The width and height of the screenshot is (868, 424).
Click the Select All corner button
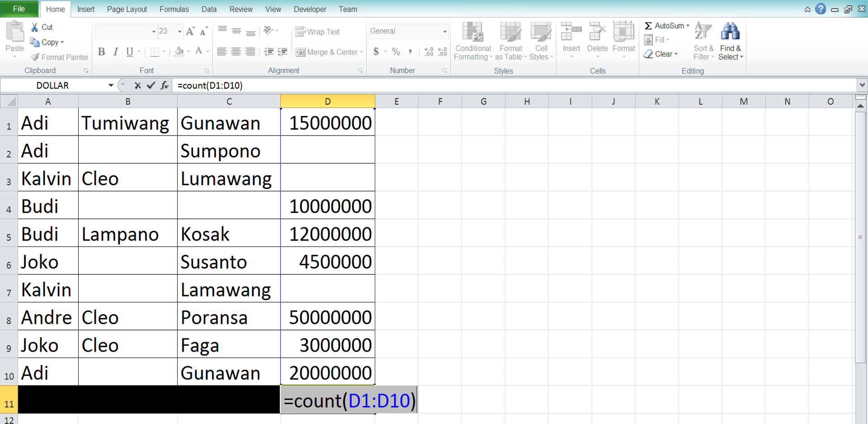9,102
